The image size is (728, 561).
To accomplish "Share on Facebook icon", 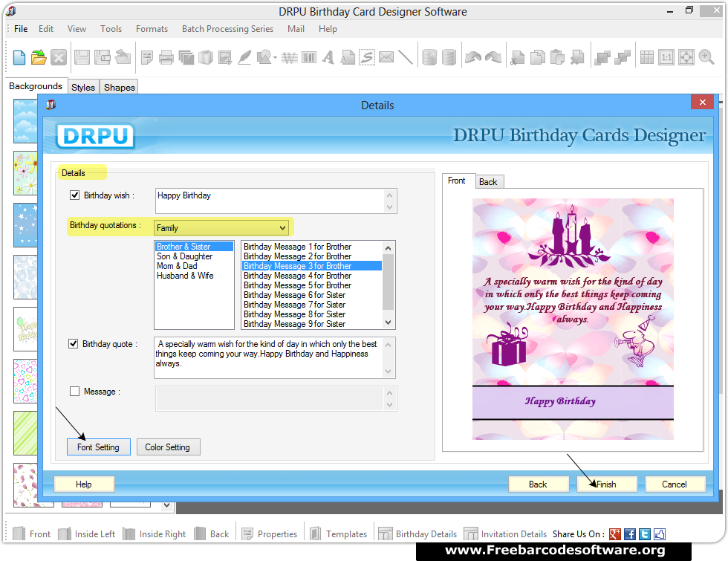I will 630,534.
